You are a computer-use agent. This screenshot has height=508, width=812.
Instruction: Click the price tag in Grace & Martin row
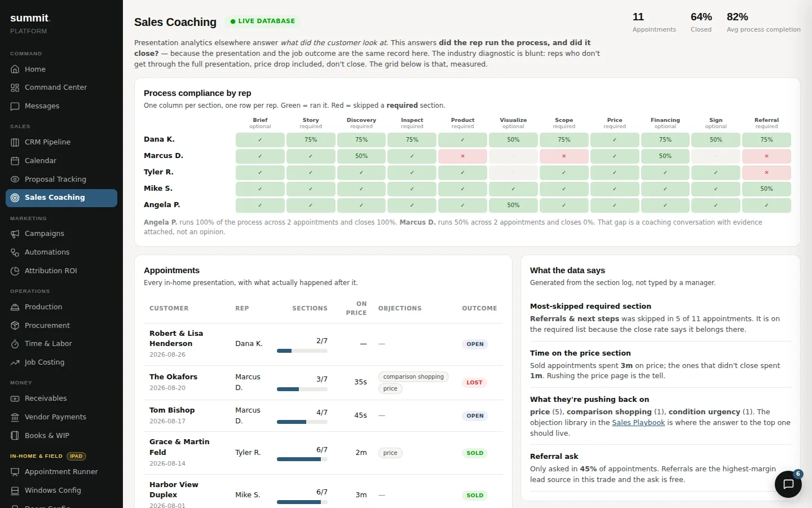click(390, 453)
